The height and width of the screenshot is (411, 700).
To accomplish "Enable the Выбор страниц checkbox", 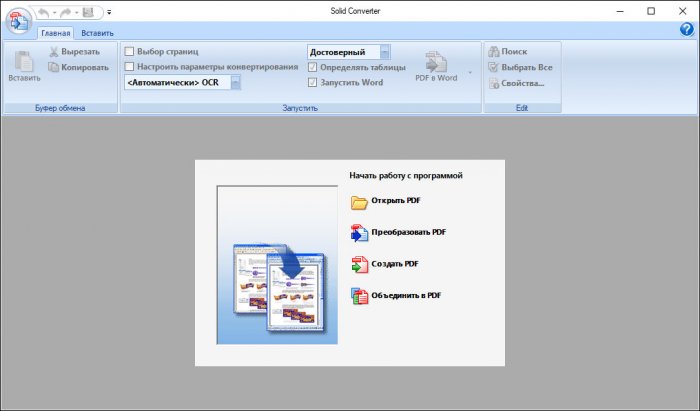I will (129, 51).
